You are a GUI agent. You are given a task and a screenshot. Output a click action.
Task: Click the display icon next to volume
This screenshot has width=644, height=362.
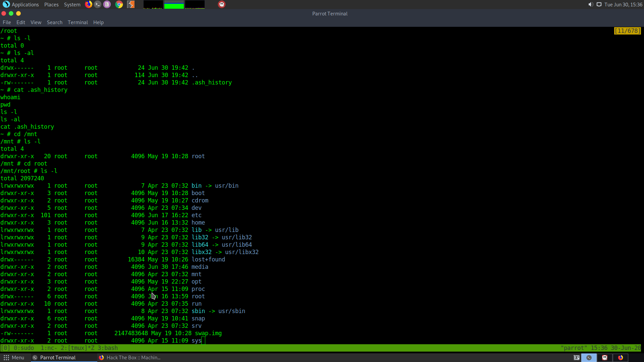(599, 4)
